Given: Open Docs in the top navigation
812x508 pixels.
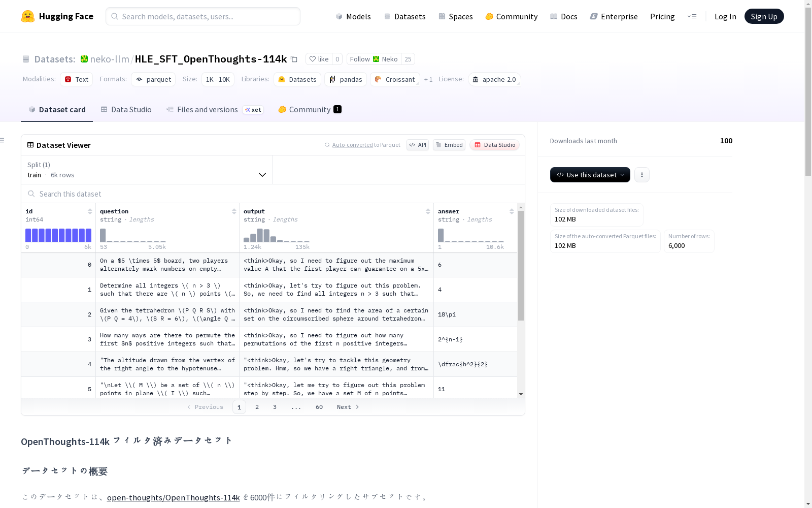Looking at the screenshot, I should 563,16.
